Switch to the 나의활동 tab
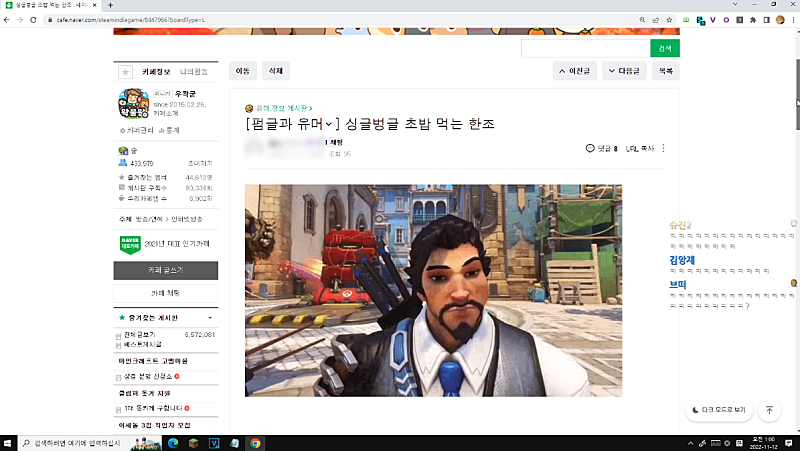Viewport: 800px width, 451px height. [194, 72]
